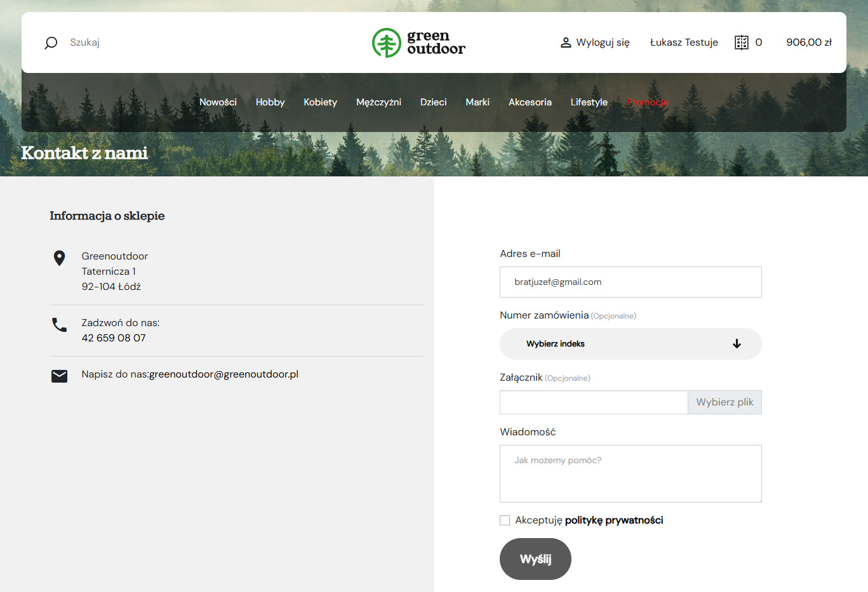The width and height of the screenshot is (868, 592).
Task: Go to the Promocje section
Action: 647,102
